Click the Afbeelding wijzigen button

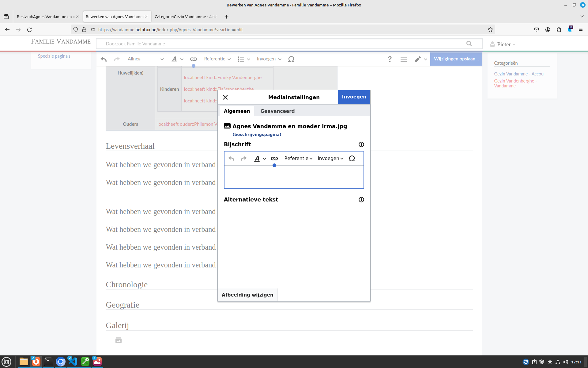pyautogui.click(x=247, y=295)
